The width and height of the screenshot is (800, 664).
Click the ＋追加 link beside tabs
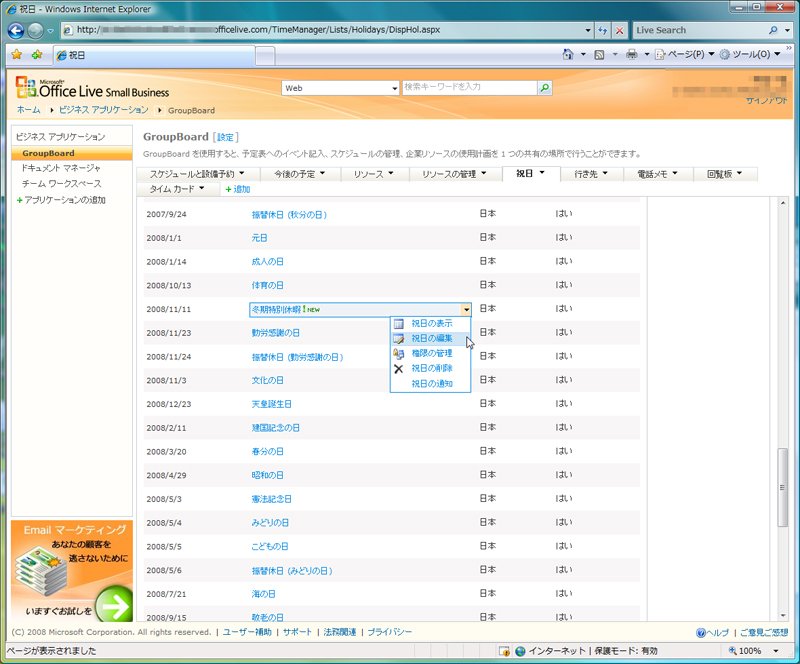click(238, 189)
